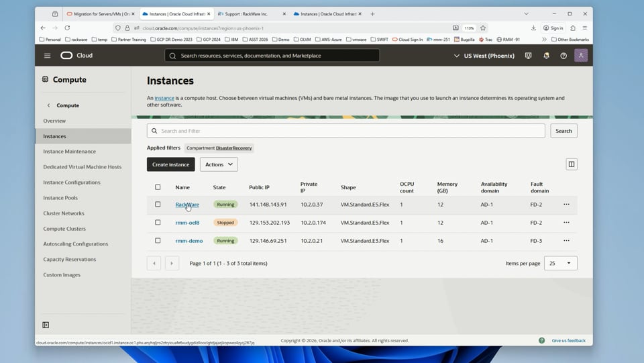Click the Firefox View icon in tab bar
This screenshot has height=363, width=644.
55,14
